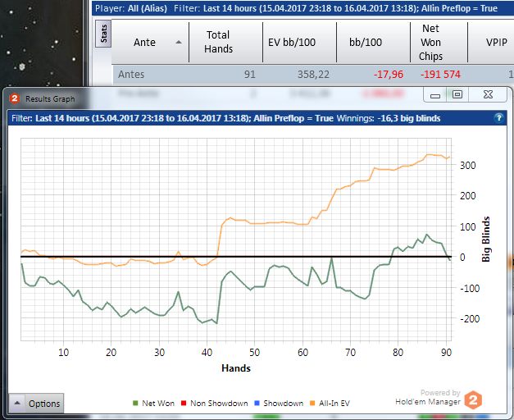This screenshot has height=420, width=514.
Task: Sort by Total Hands column
Action: (226, 42)
